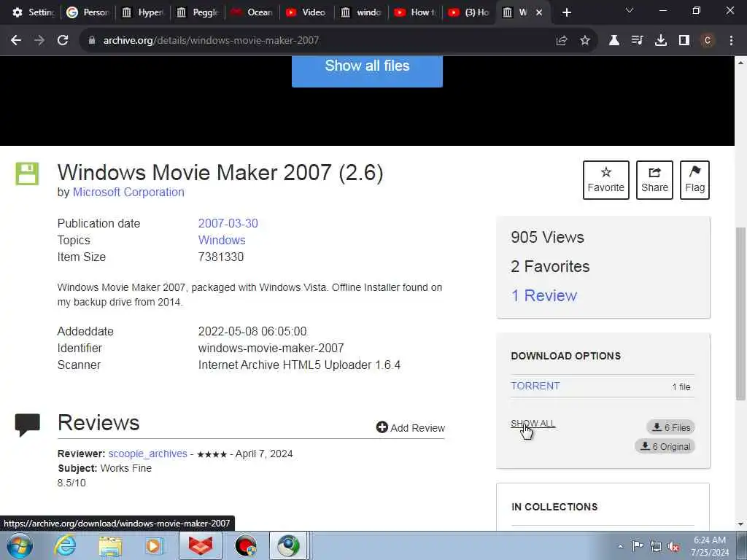747x560 pixels.
Task: Open the clock showing 6:24 AM
Action: (710, 546)
